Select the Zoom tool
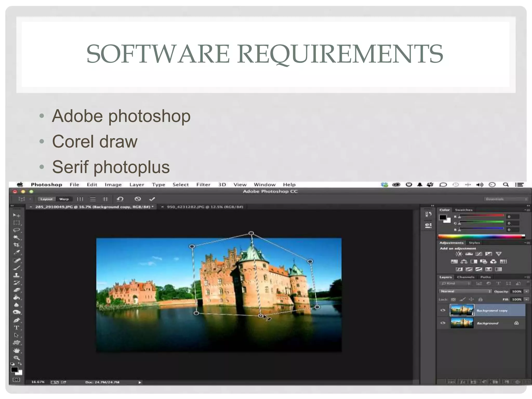 coord(16,358)
